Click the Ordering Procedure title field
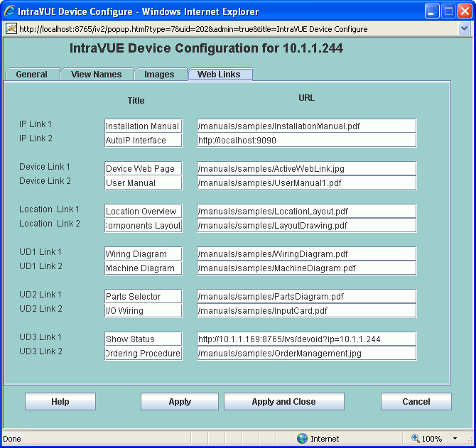The height and width of the screenshot is (448, 476). [144, 354]
